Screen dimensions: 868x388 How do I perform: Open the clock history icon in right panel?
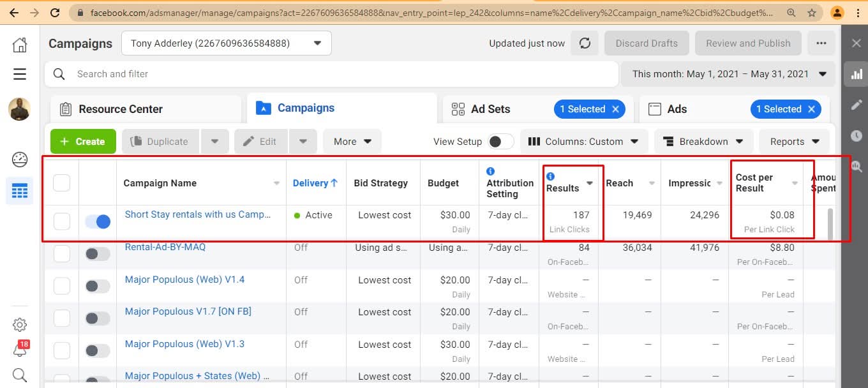[857, 135]
